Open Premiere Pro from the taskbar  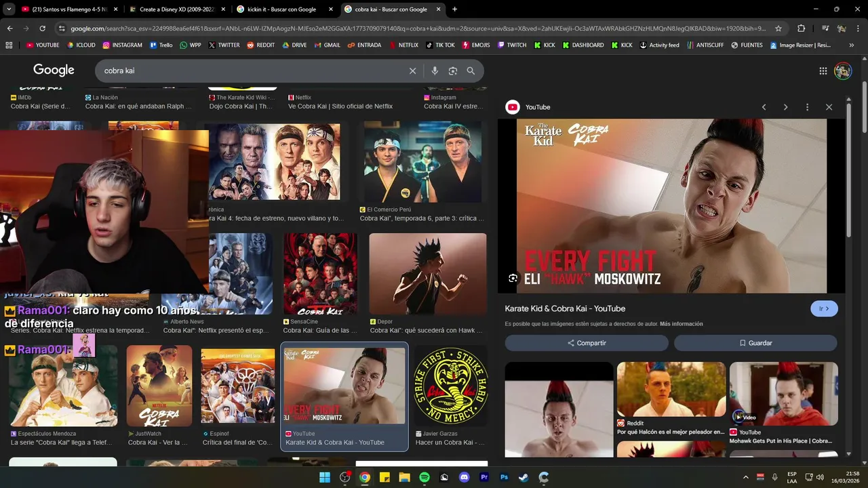coord(484,477)
